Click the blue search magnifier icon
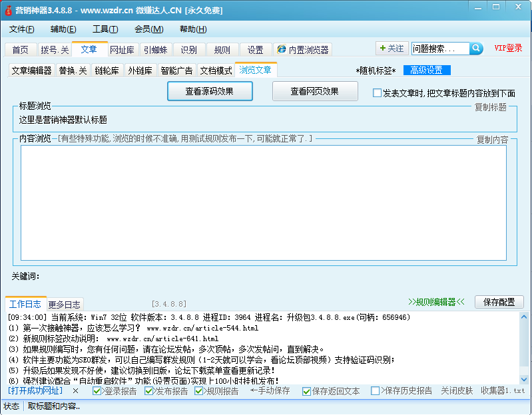 coord(476,49)
